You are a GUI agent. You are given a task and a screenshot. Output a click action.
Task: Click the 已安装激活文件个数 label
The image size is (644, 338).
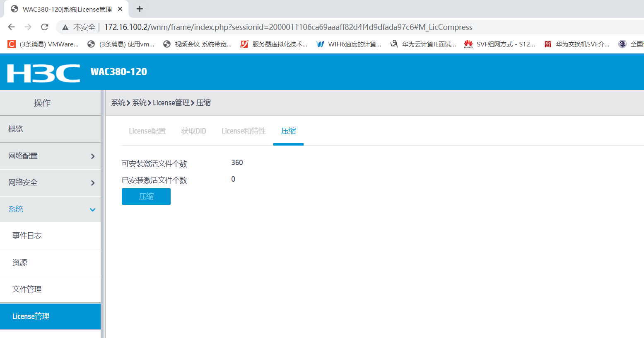pyautogui.click(x=154, y=180)
